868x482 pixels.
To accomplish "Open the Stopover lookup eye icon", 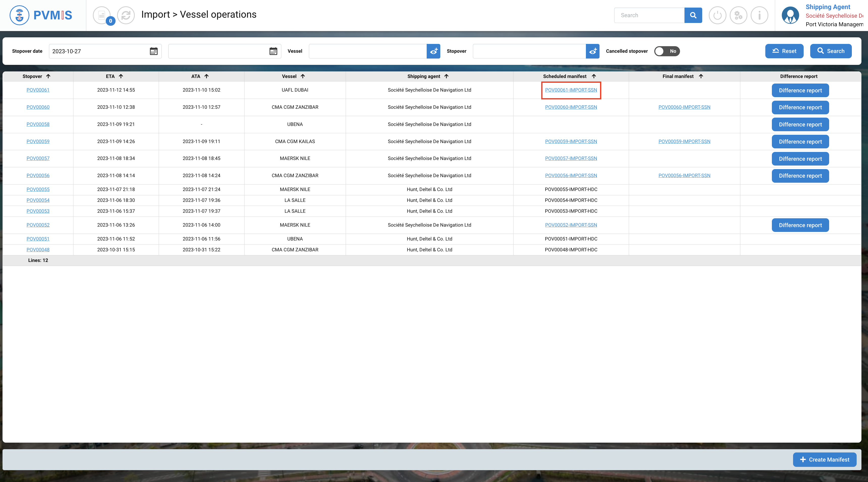I will [592, 51].
